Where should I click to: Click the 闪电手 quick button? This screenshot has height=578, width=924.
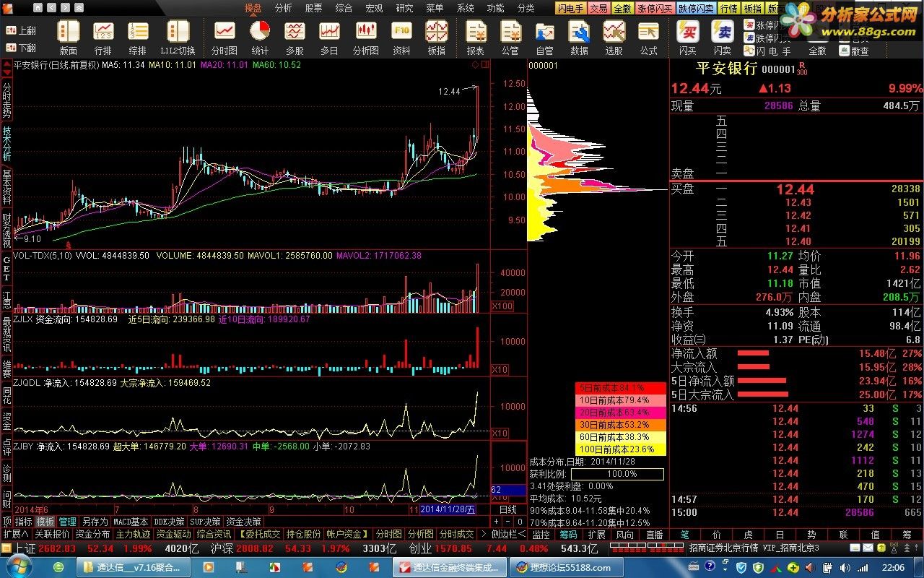coord(570,9)
